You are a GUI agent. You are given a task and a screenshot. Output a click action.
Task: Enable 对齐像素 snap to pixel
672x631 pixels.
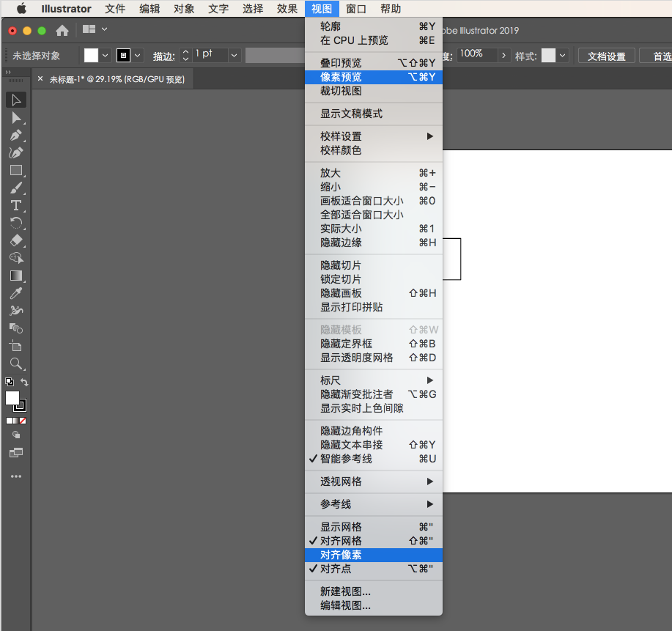coord(374,555)
